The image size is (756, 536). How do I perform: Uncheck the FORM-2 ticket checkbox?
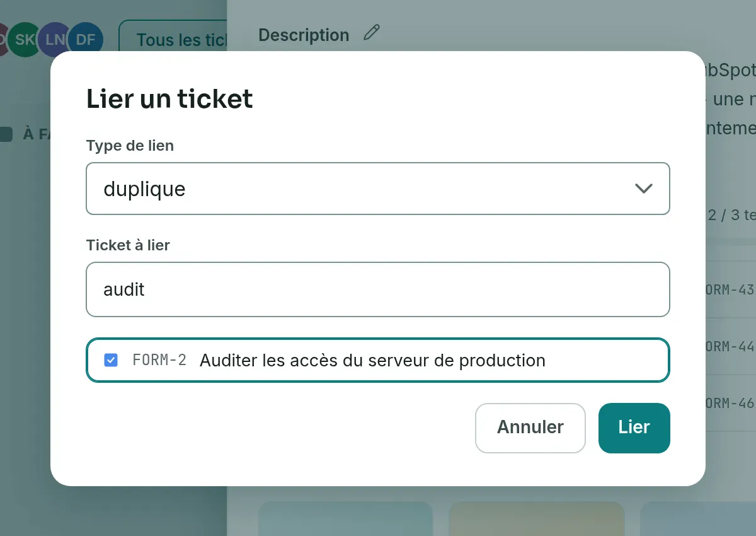tap(111, 360)
